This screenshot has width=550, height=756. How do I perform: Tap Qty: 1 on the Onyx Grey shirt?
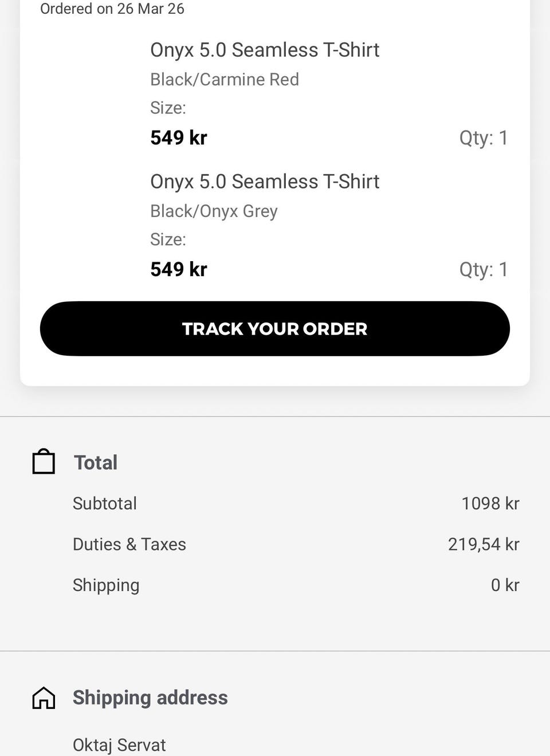(x=484, y=269)
